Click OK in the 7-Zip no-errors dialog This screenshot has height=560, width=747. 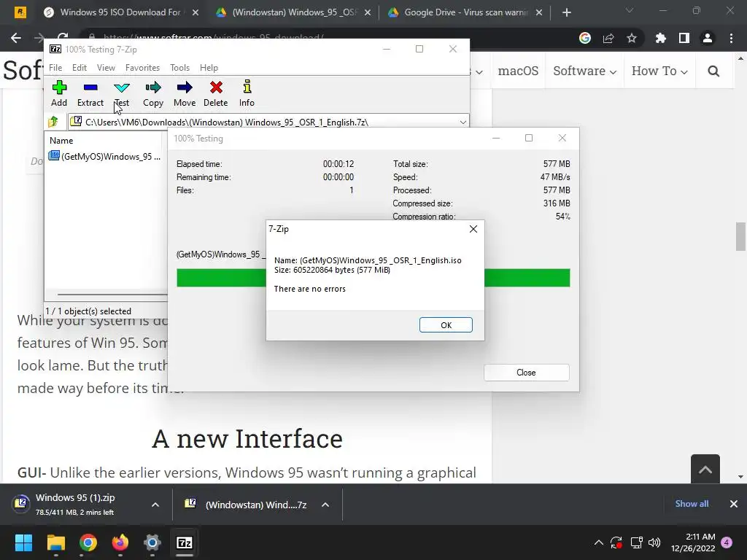(x=446, y=324)
